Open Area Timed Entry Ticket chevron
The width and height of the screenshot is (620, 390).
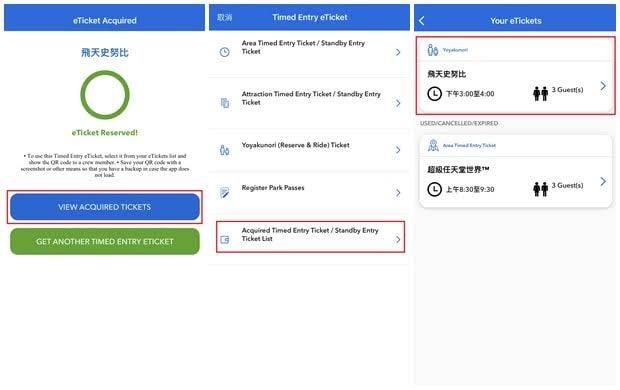pyautogui.click(x=398, y=52)
